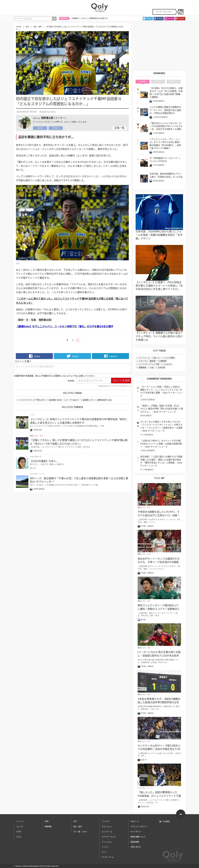Open the 【2025年最新】日本人 PR topic
Viewport: 199px width, 868px height.
click(44, 461)
